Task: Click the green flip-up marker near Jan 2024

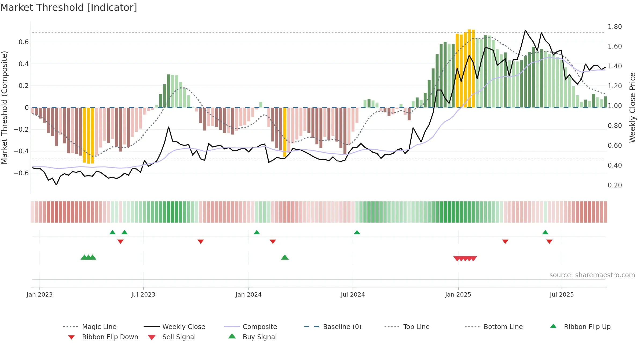Action: [x=257, y=232]
